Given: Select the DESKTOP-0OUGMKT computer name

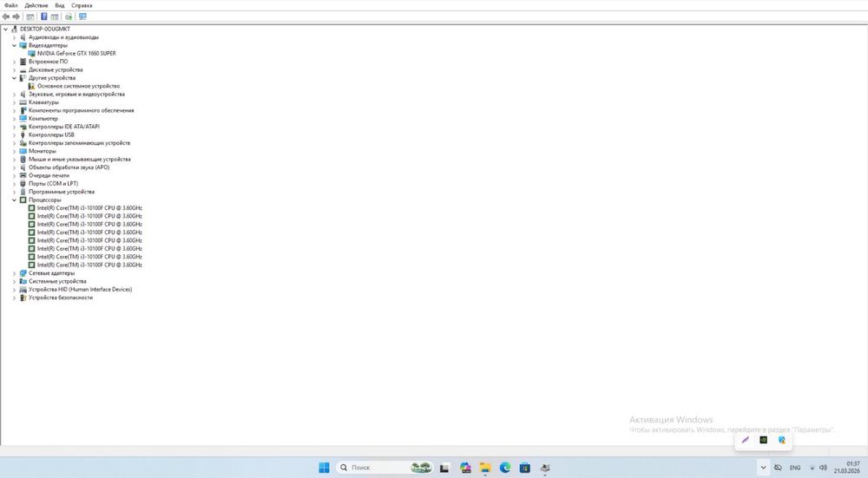Looking at the screenshot, I should click(45, 29).
